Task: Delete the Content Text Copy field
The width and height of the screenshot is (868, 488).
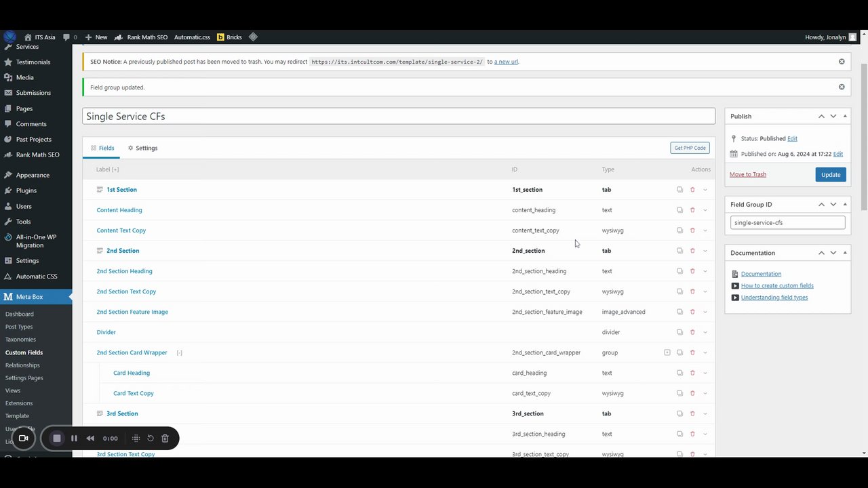Action: point(692,230)
